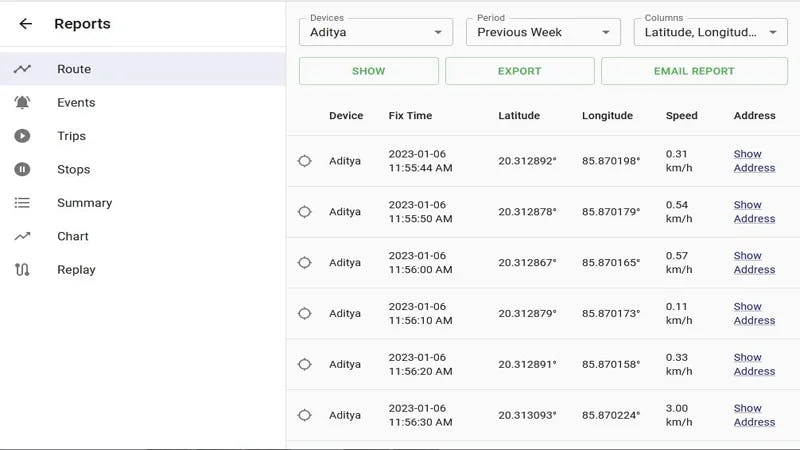The image size is (800, 450).
Task: Locate the 11:55:44 AM row on map
Action: (x=305, y=161)
